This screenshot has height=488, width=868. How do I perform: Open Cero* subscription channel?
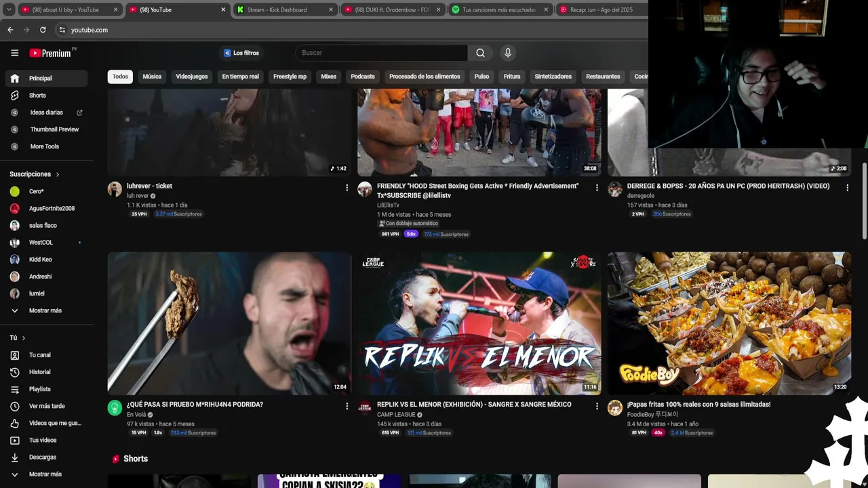pos(46,192)
